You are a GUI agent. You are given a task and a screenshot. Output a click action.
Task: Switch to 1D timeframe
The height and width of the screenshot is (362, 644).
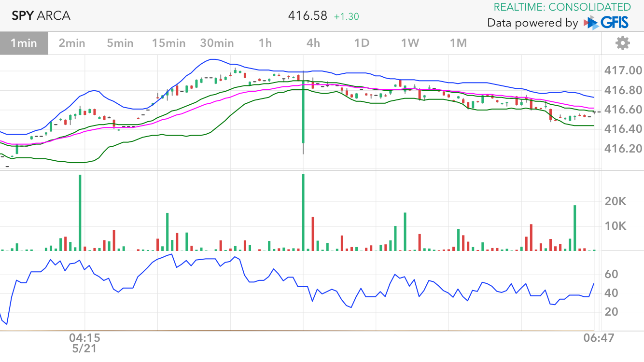362,43
